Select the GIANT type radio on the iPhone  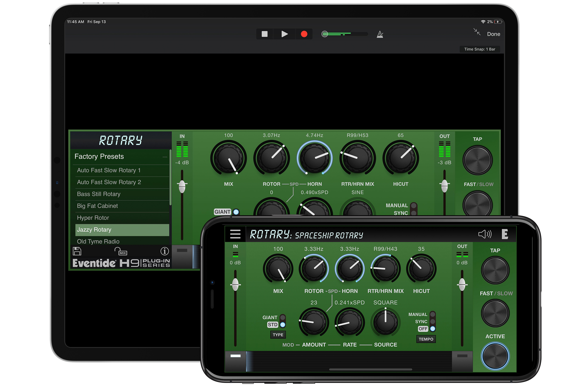click(x=283, y=317)
